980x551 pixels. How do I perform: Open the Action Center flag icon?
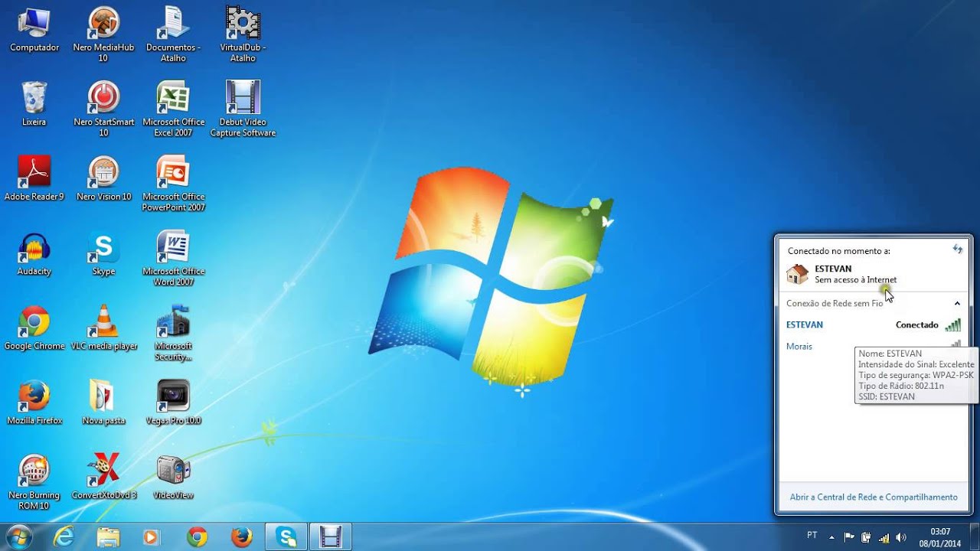coord(850,537)
